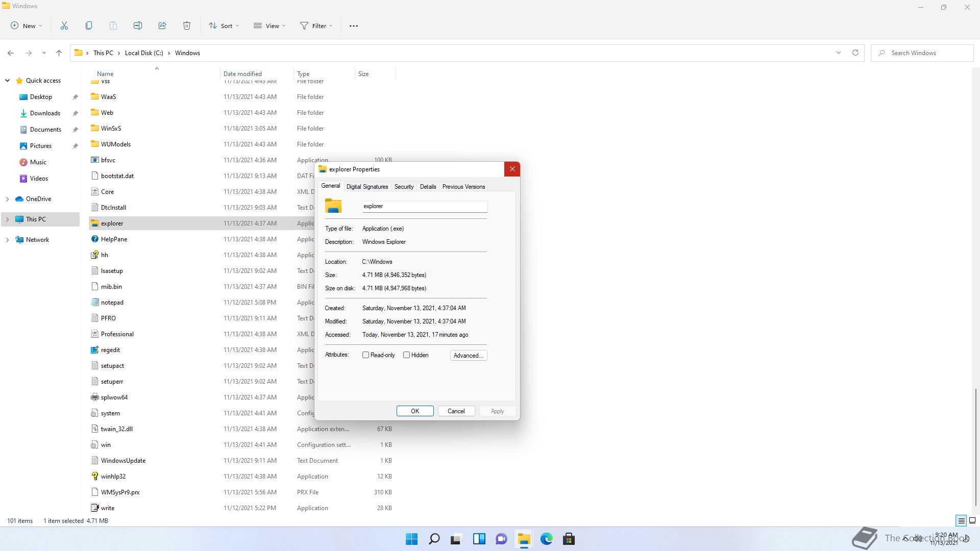Open Pictures in Quick access
This screenshot has width=980, height=551.
coord(41,146)
